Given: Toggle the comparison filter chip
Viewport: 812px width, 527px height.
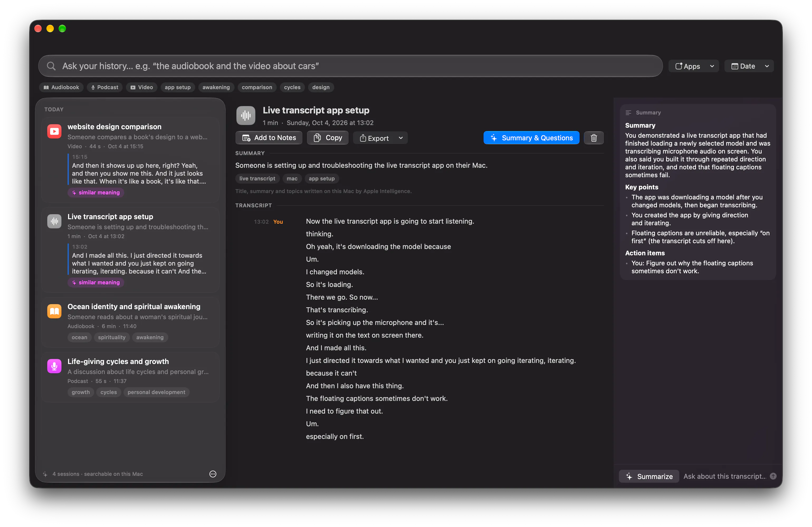Looking at the screenshot, I should tap(257, 87).
